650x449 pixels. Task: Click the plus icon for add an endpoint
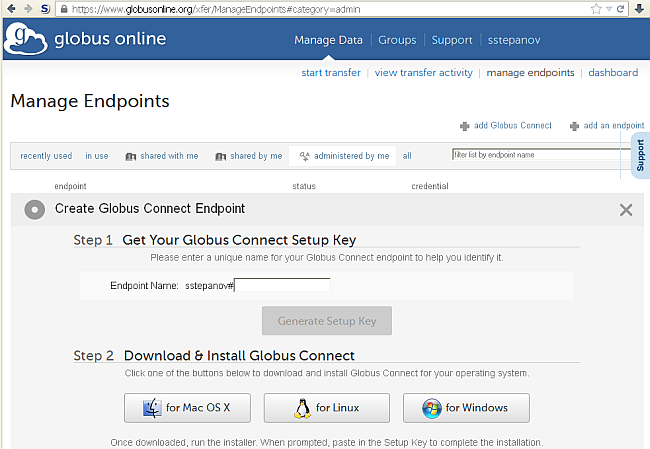click(574, 126)
